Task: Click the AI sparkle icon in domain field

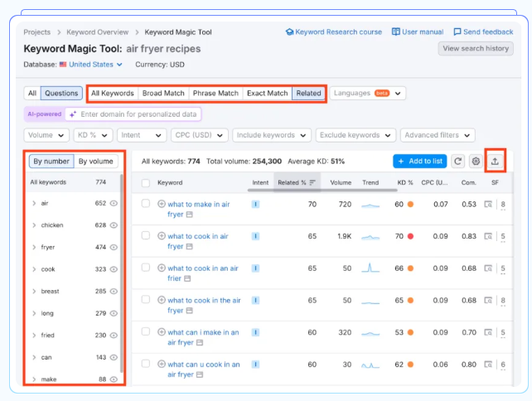Action: [x=73, y=114]
